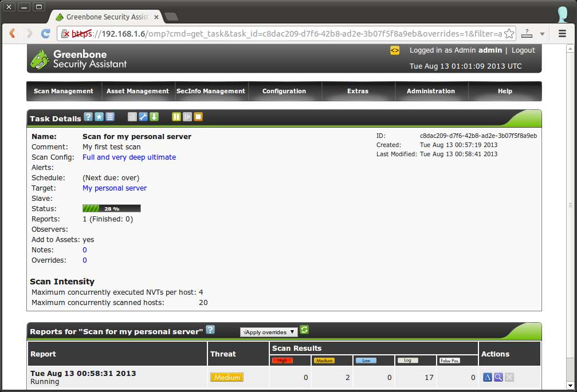Bookmark page with star icon
577x392 pixels.
pos(509,33)
